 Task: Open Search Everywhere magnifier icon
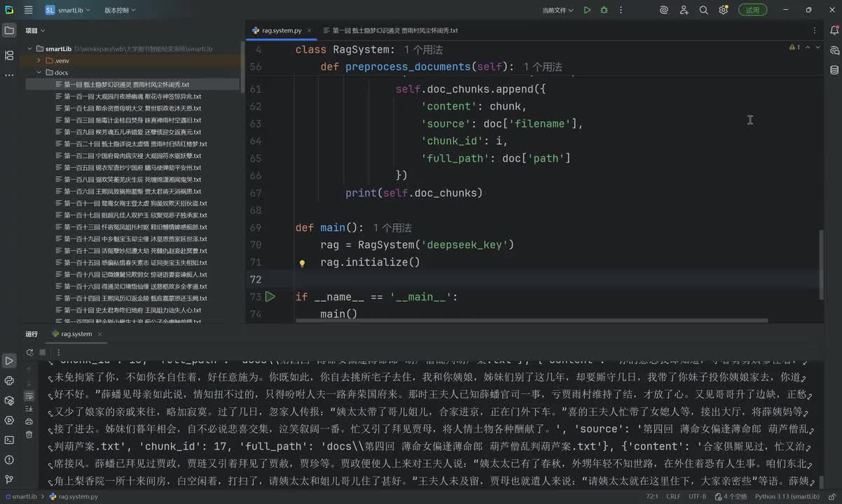(703, 10)
